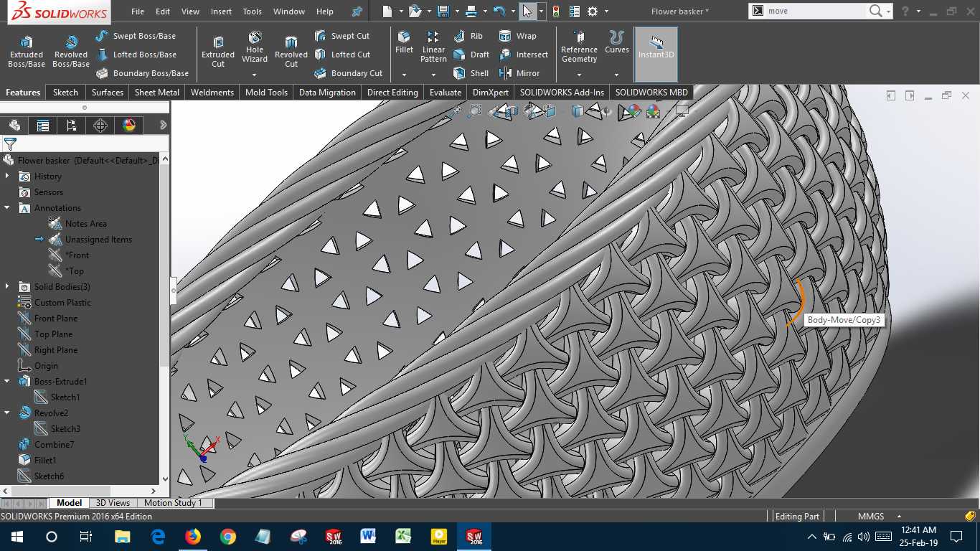Open Microsoft Word from the taskbar
The image size is (980, 551).
369,537
